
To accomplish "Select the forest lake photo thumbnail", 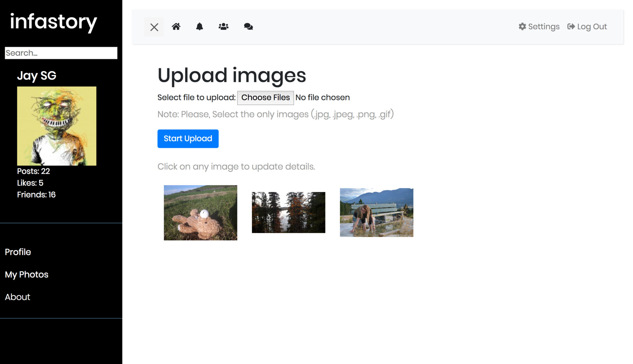I will coord(288,212).
